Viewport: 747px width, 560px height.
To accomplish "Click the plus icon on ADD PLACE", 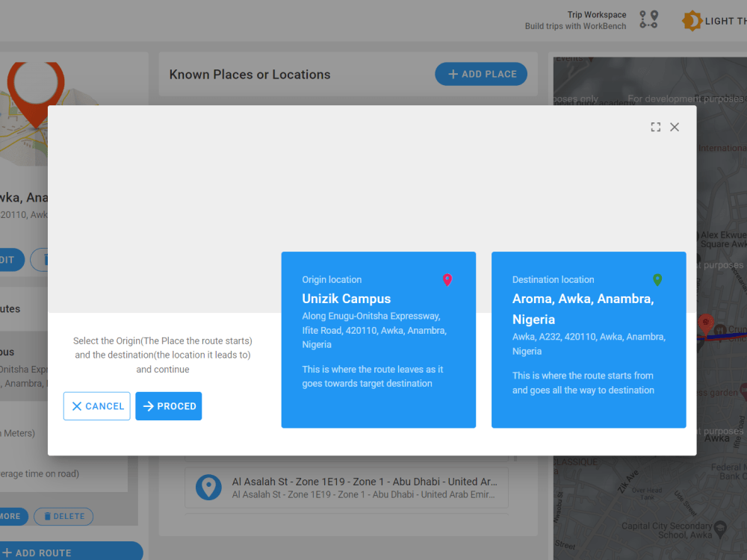I will [453, 74].
